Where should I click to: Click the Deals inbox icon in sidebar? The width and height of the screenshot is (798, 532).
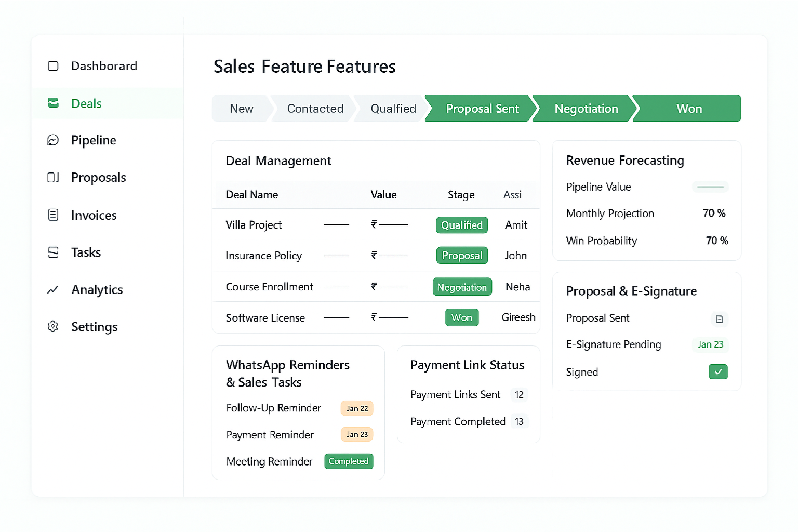[52, 103]
